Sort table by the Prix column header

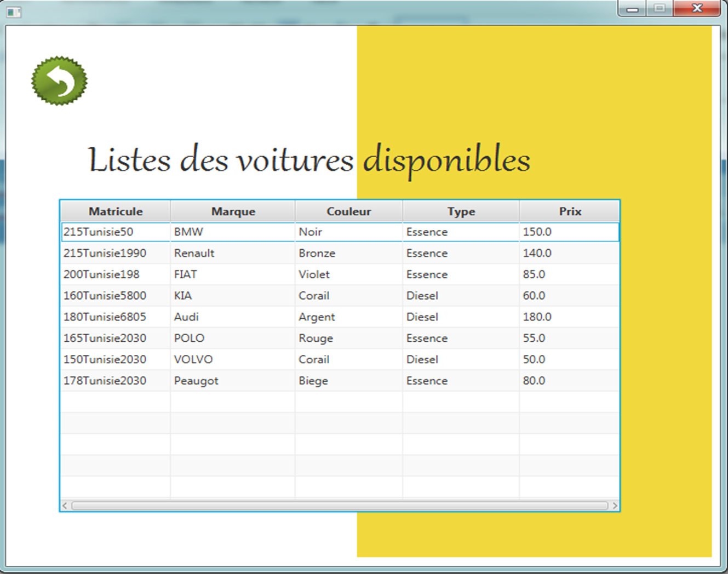tap(569, 211)
